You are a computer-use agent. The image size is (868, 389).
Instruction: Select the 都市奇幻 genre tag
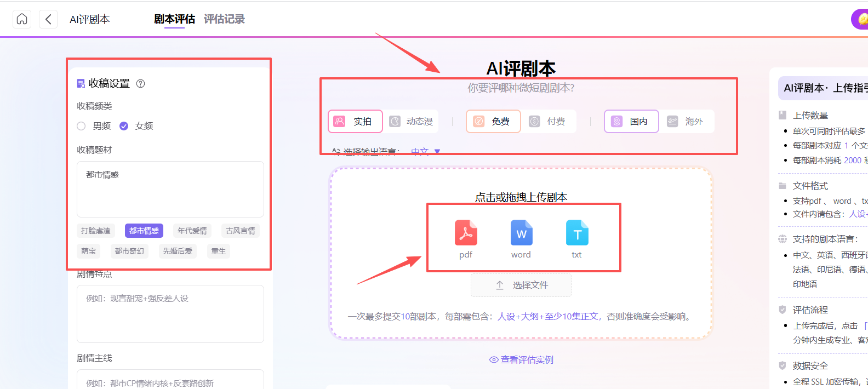(129, 251)
